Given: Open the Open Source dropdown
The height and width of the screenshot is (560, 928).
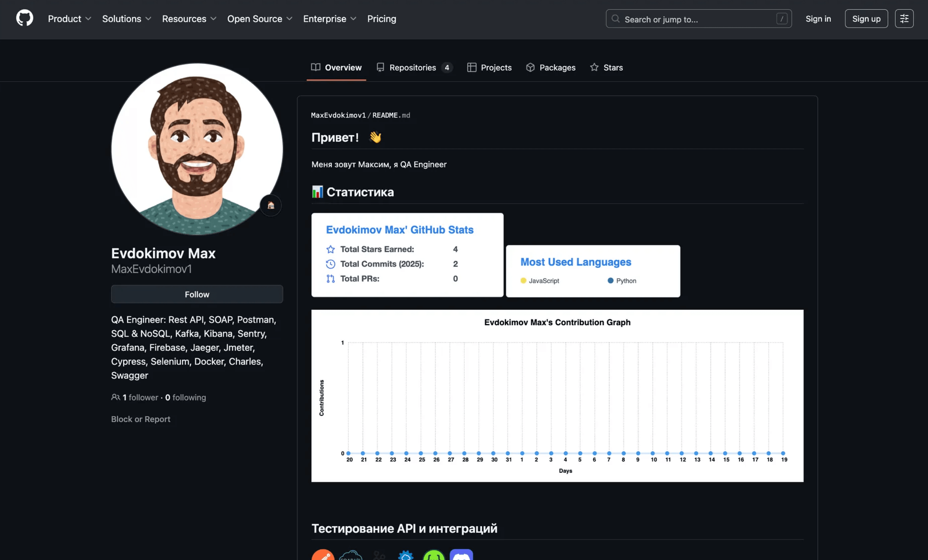Looking at the screenshot, I should 259,18.
